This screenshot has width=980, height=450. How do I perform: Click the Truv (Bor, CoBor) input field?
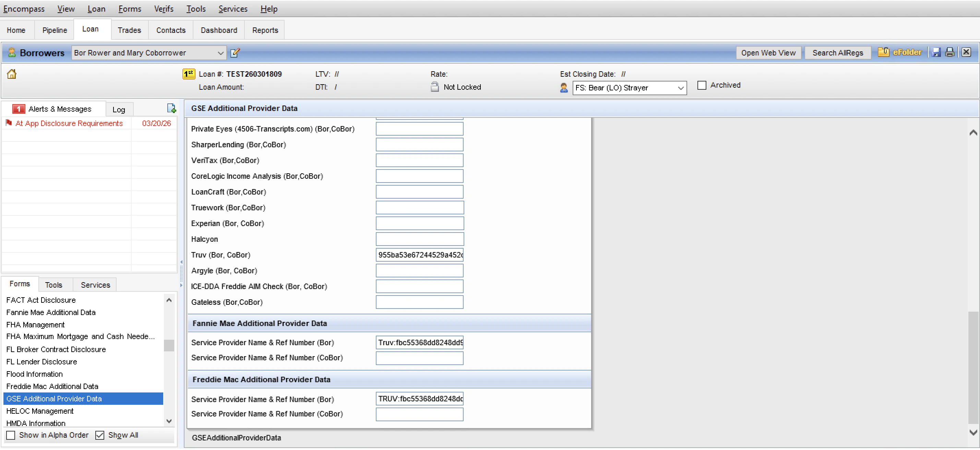419,255
